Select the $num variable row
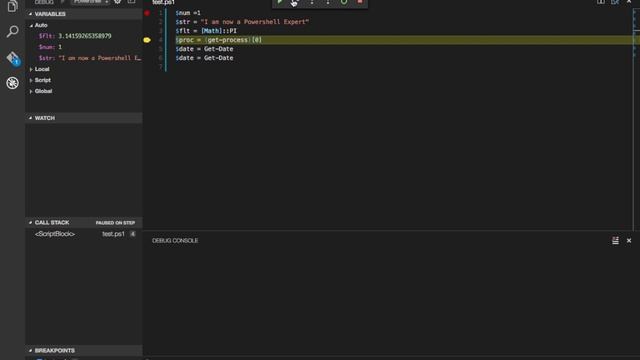This screenshot has height=360, width=640. point(84,47)
